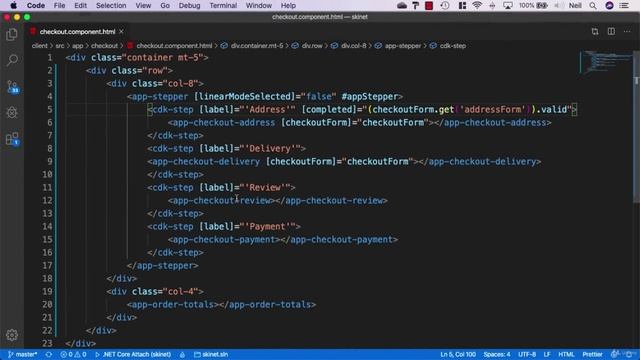Open the Debug menu
This screenshot has height=360, width=640.
point(189,5)
